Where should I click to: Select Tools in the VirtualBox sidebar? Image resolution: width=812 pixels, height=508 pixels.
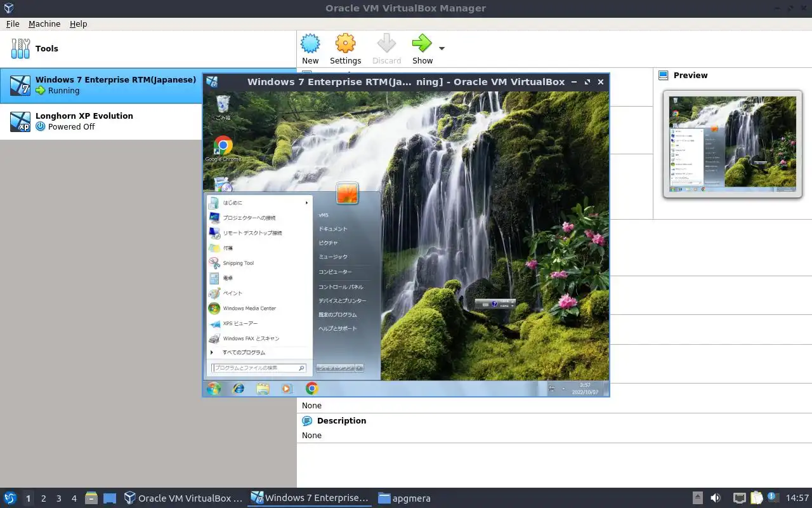148,49
